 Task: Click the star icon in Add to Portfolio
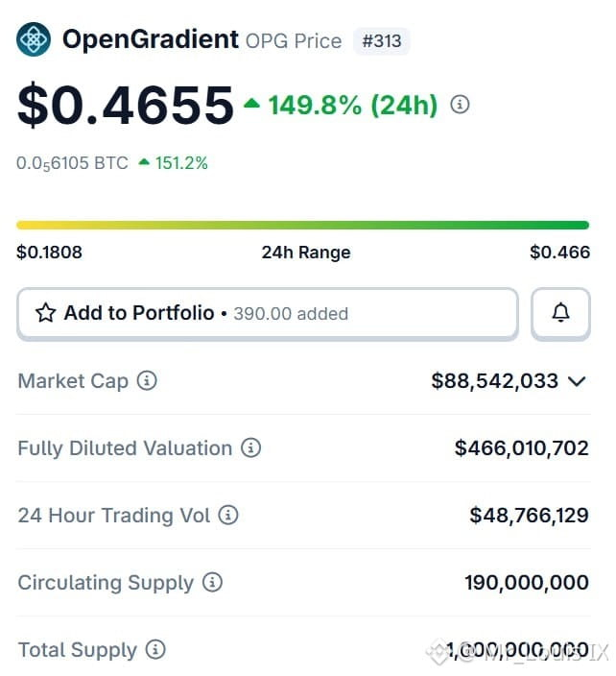point(45,313)
